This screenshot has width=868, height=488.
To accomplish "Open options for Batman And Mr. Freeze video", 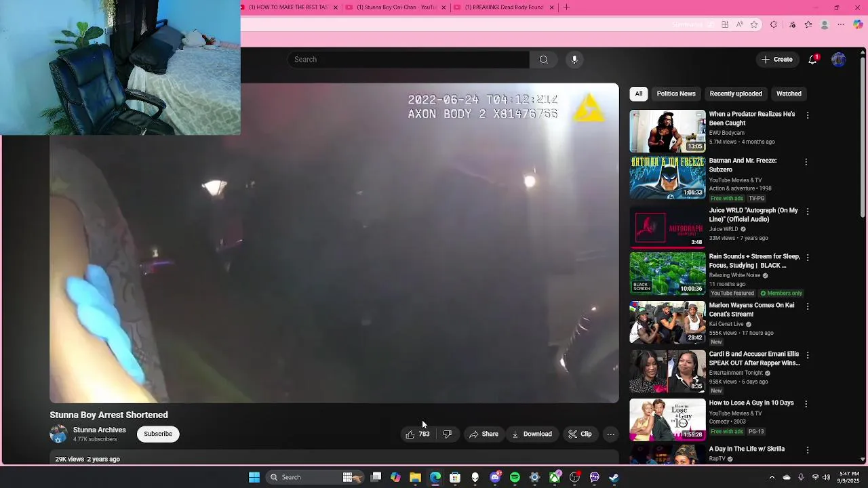I will point(806,162).
